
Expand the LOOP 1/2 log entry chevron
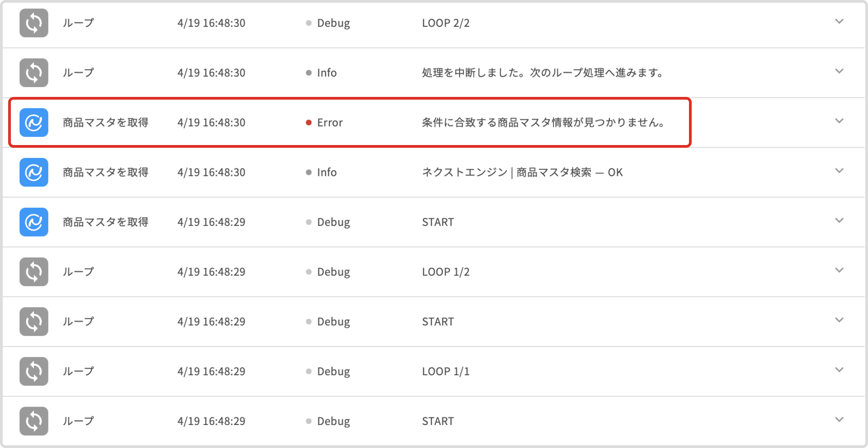point(839,270)
